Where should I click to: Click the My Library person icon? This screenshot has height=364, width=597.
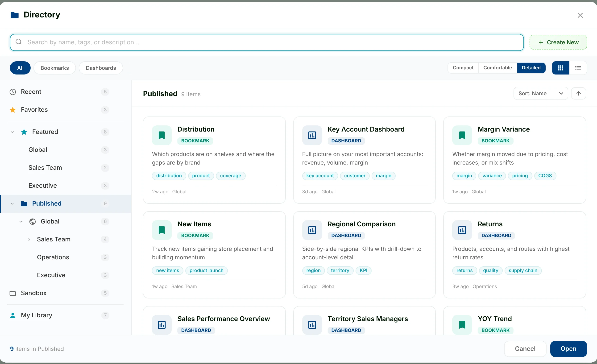tap(12, 315)
